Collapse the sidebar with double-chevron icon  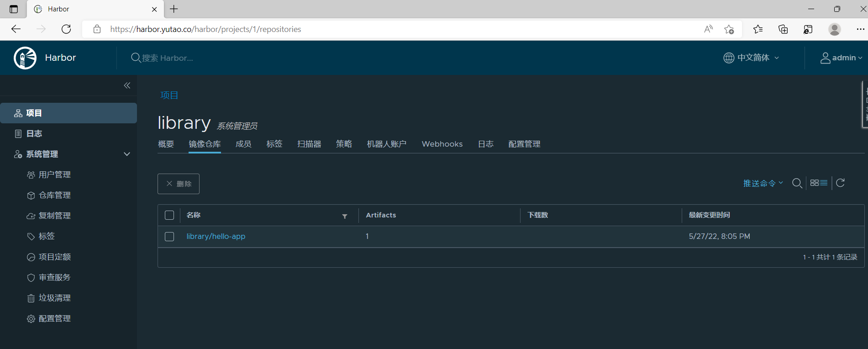coord(127,85)
